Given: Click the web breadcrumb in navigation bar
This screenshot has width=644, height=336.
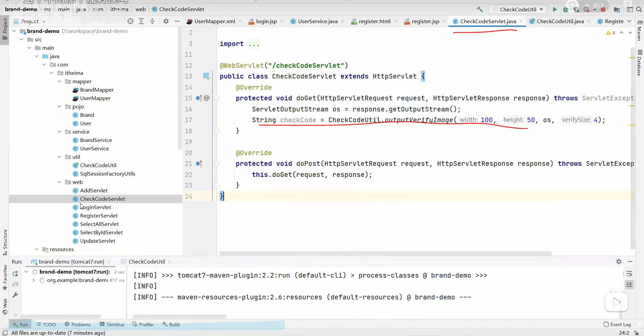Looking at the screenshot, I should coord(141,9).
